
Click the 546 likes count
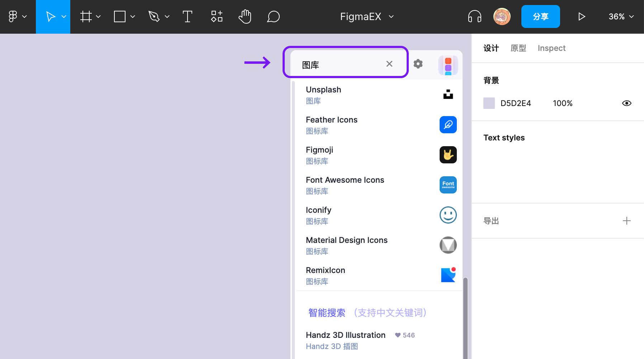click(405, 335)
